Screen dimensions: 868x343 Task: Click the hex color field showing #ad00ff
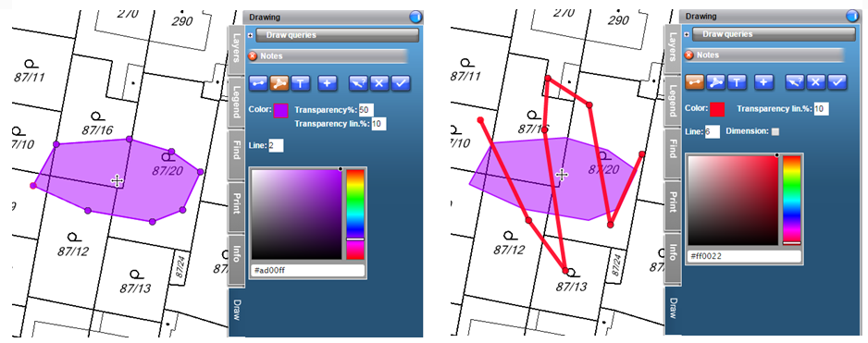pyautogui.click(x=307, y=270)
